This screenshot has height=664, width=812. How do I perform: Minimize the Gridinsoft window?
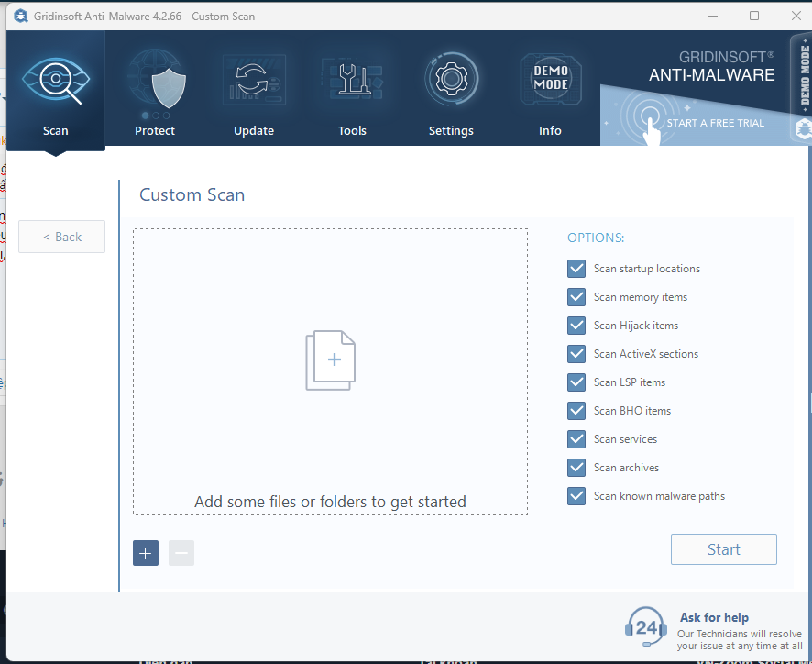click(x=713, y=17)
